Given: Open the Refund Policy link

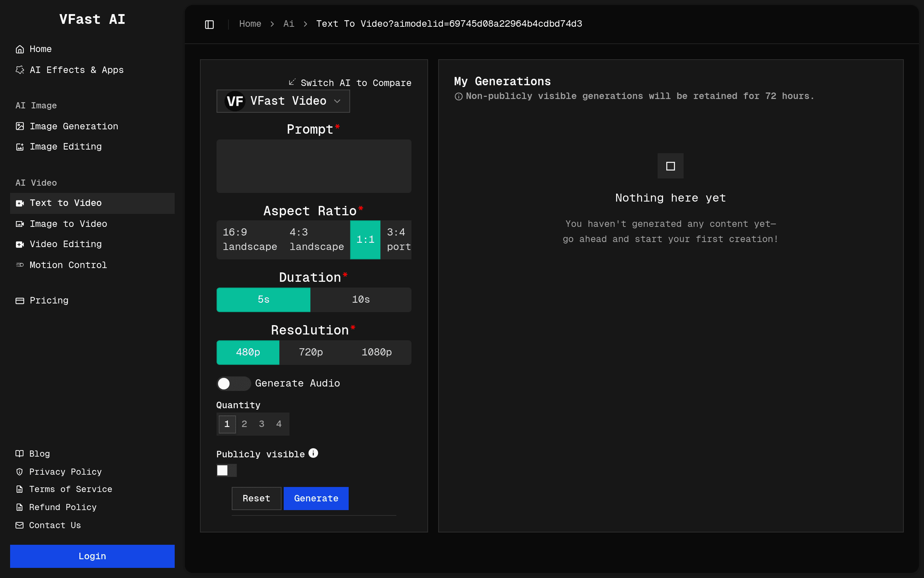Looking at the screenshot, I should pyautogui.click(x=92, y=507).
